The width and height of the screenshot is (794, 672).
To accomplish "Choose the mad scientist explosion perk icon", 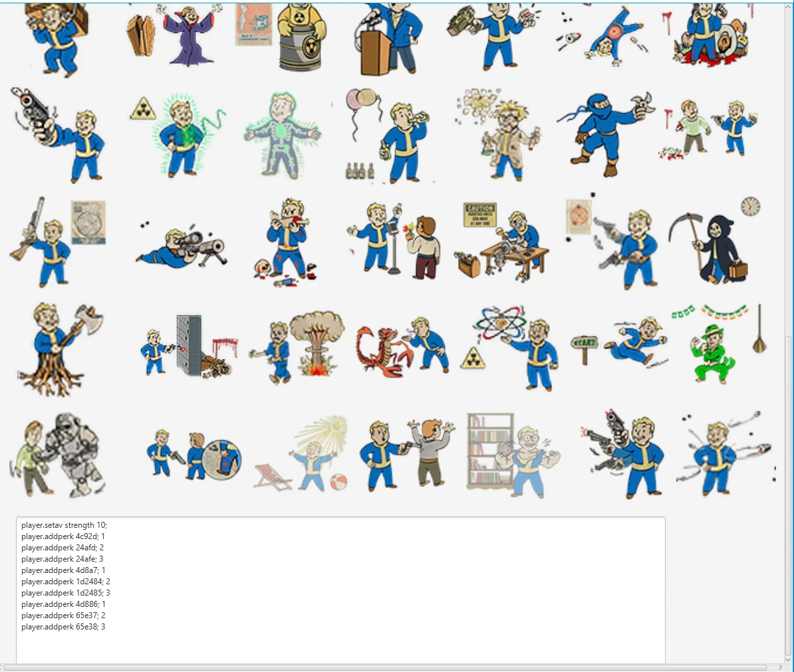I will 499,136.
